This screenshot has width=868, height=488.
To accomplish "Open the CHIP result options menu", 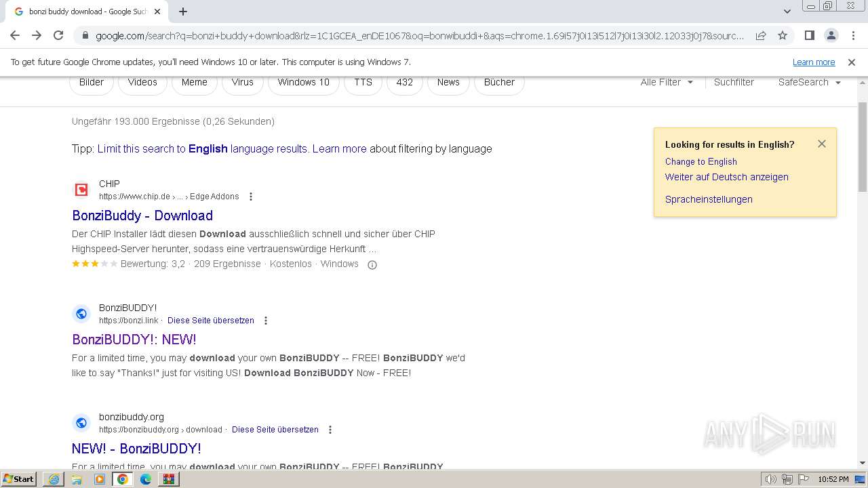I will click(251, 197).
